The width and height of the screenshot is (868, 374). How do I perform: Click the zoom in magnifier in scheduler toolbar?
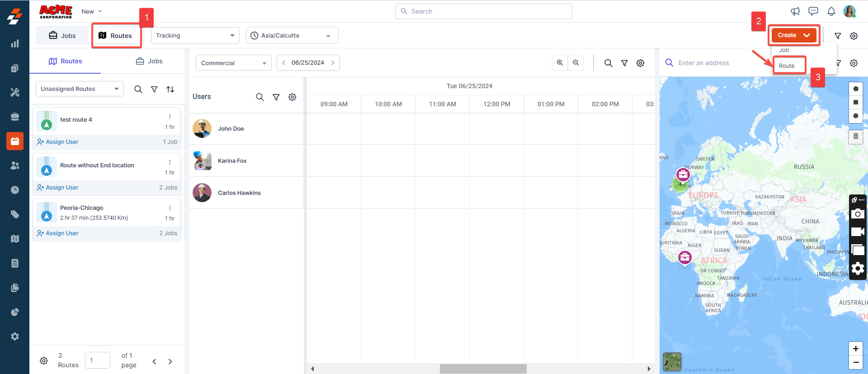(560, 63)
